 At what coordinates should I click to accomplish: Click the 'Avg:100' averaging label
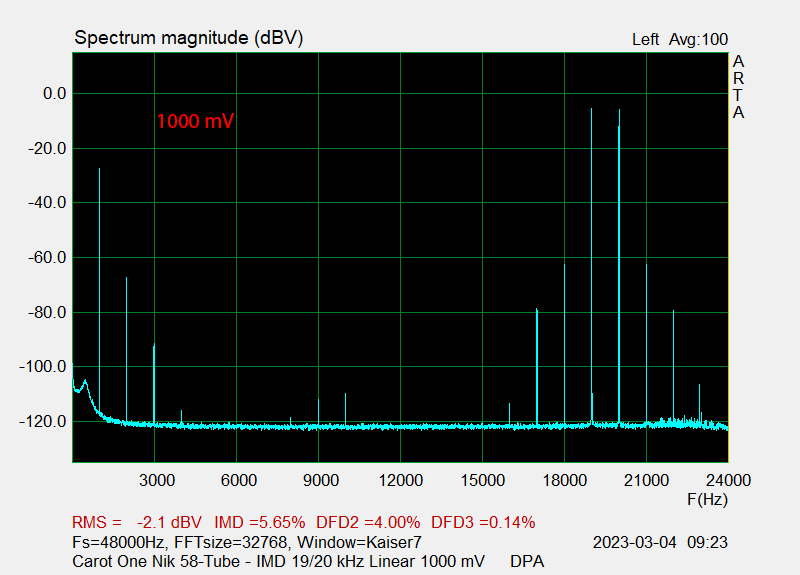698,39
